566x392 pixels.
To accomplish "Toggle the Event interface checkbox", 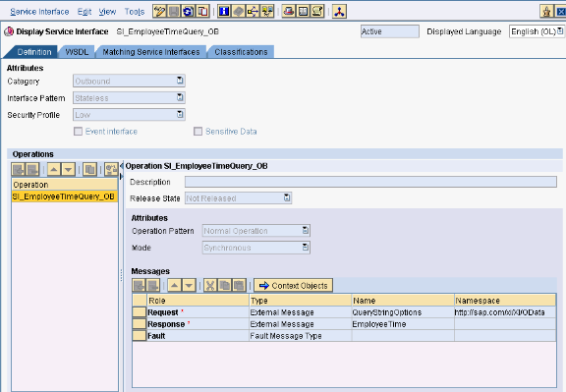I will point(78,131).
